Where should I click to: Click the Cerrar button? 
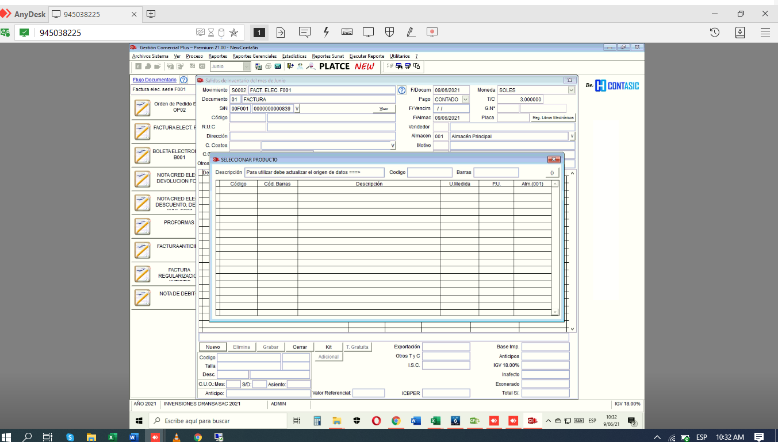point(300,347)
